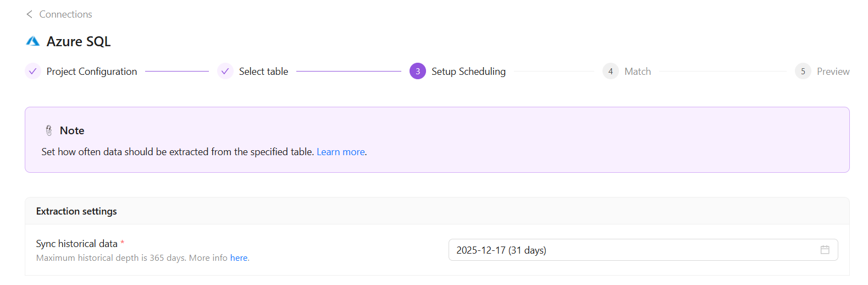Click the Select table checkmark icon
868x285 pixels.
click(225, 72)
